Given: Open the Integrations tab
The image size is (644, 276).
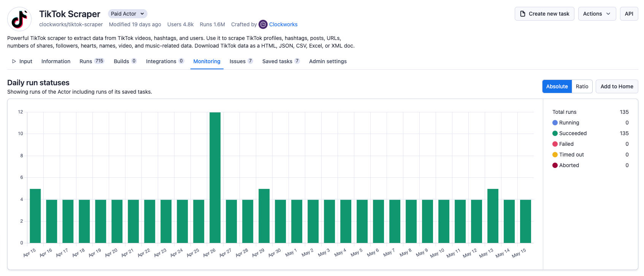Looking at the screenshot, I should pyautogui.click(x=165, y=61).
